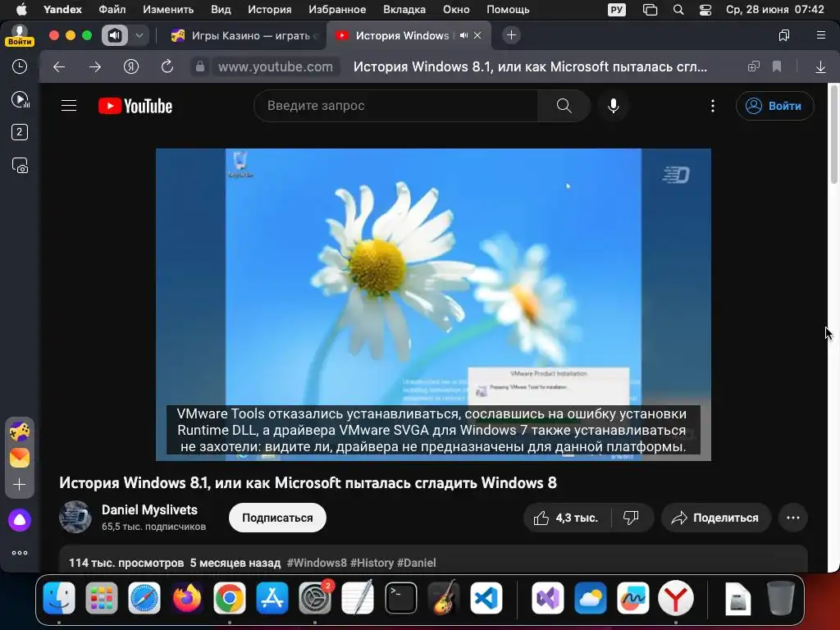Subscribe with the Подписаться button
This screenshot has height=630, width=840.
pyautogui.click(x=277, y=518)
